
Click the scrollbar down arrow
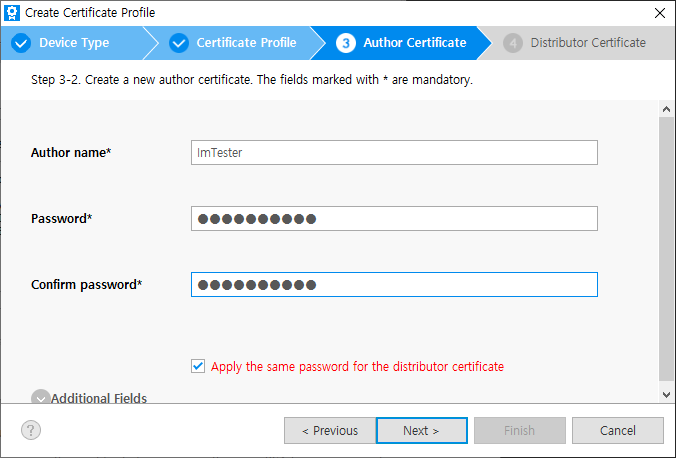666,395
